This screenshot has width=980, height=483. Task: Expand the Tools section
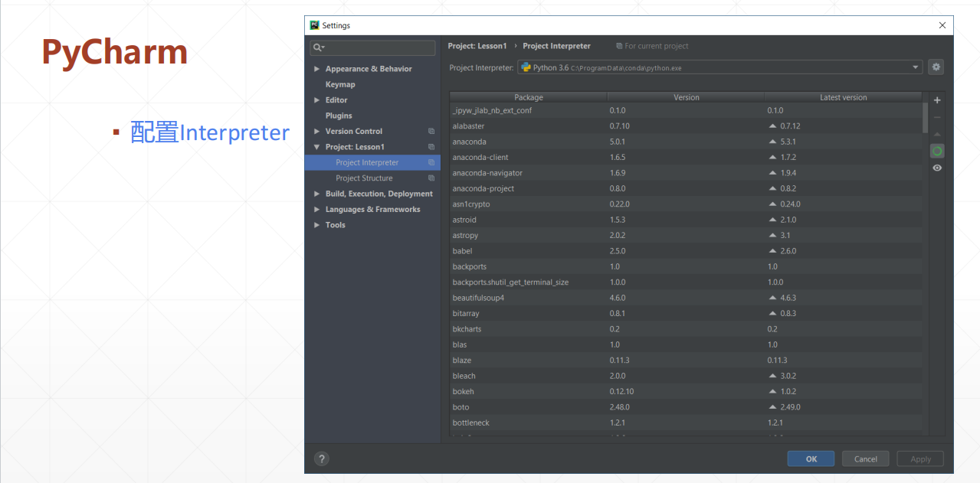pyautogui.click(x=316, y=225)
